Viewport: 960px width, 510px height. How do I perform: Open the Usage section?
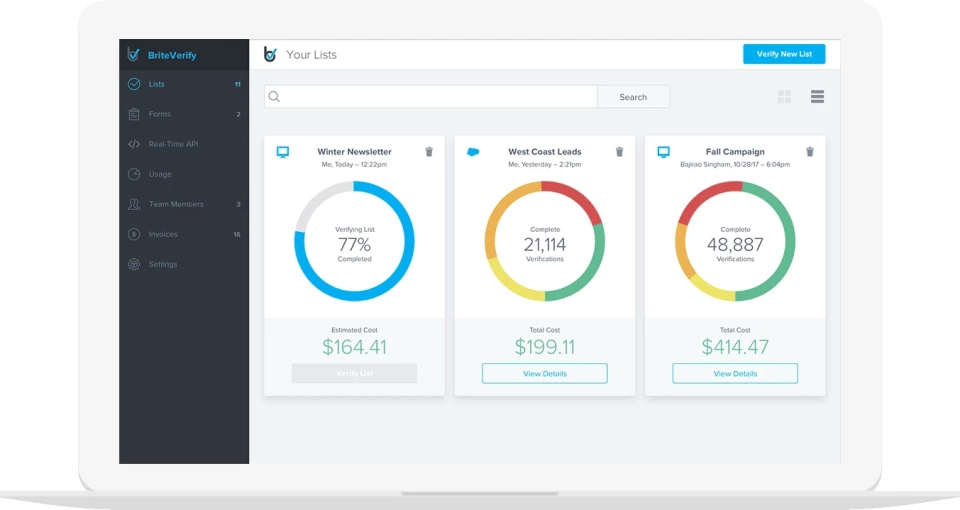[x=160, y=174]
